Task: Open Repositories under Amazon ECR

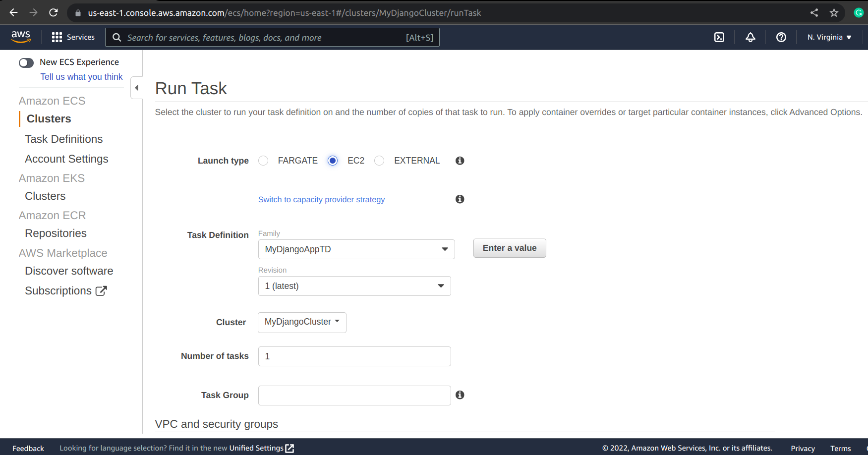Action: [x=56, y=233]
